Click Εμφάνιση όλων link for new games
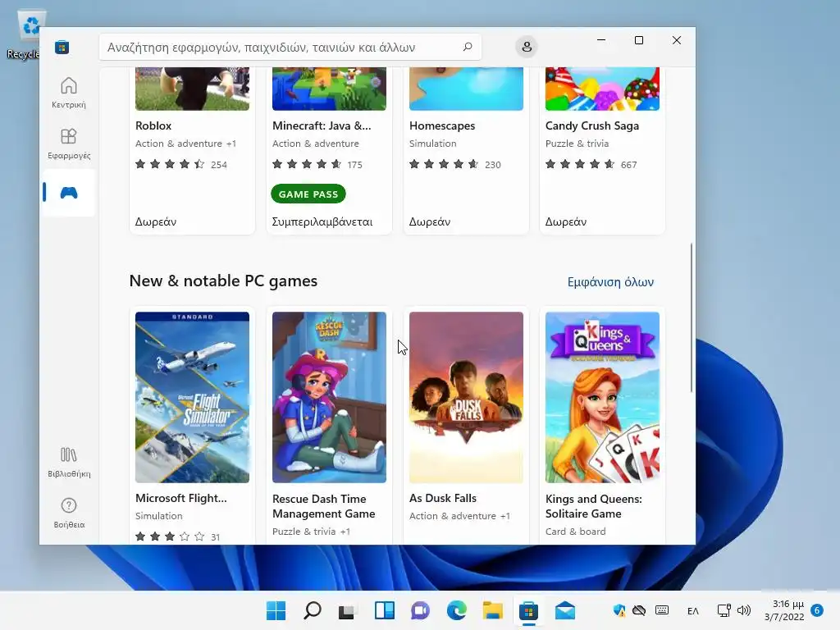The width and height of the screenshot is (840, 630). click(x=610, y=282)
